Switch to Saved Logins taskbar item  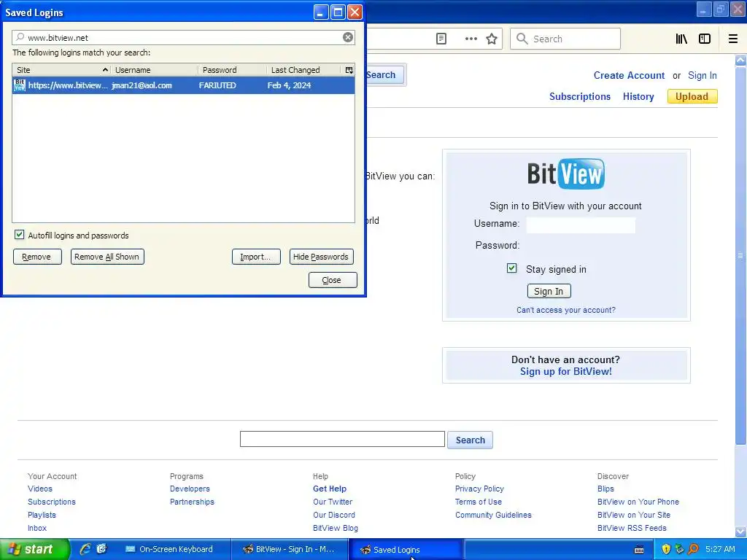[406, 549]
